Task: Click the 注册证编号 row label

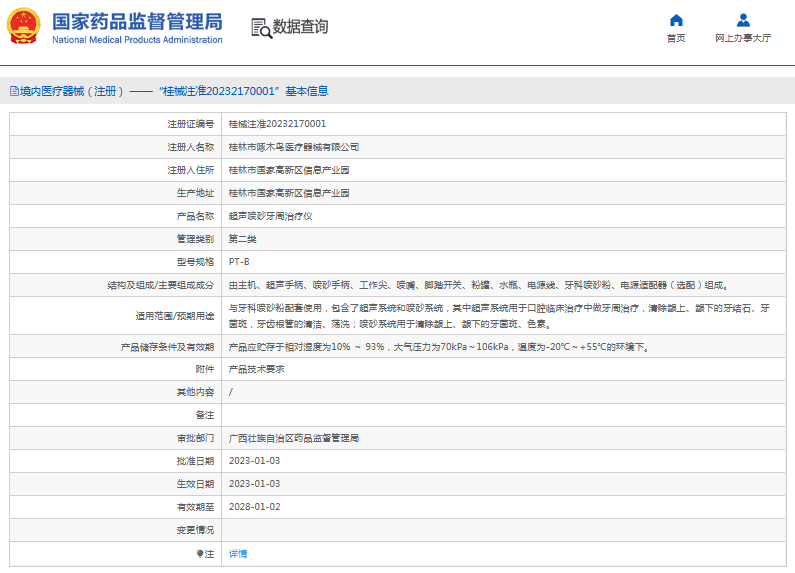Action: (191, 124)
